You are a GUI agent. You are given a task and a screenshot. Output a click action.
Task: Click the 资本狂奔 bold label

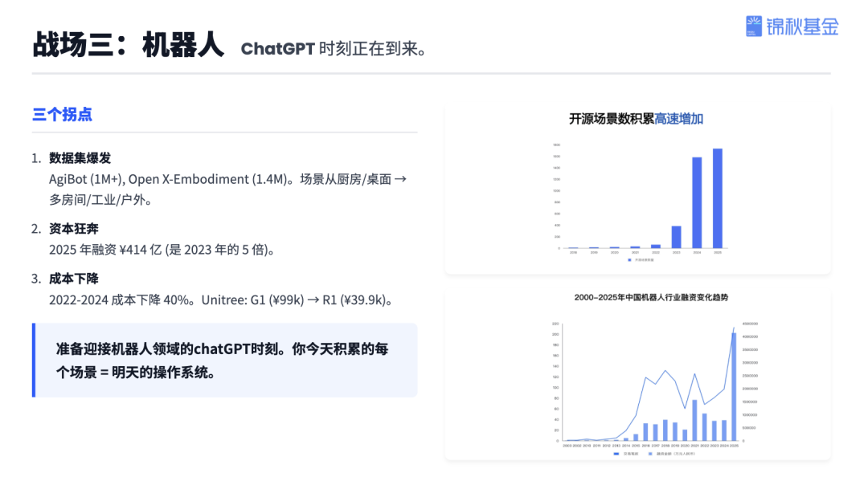pos(73,229)
